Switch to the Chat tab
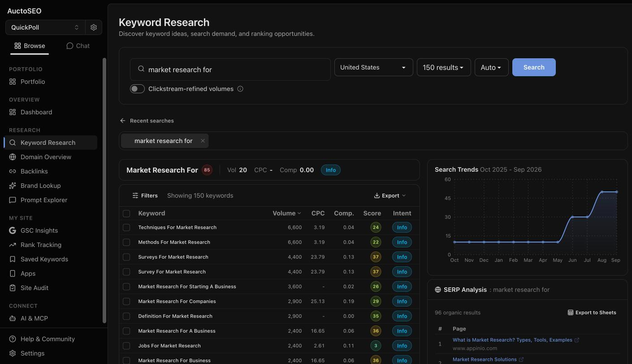 click(x=78, y=46)
